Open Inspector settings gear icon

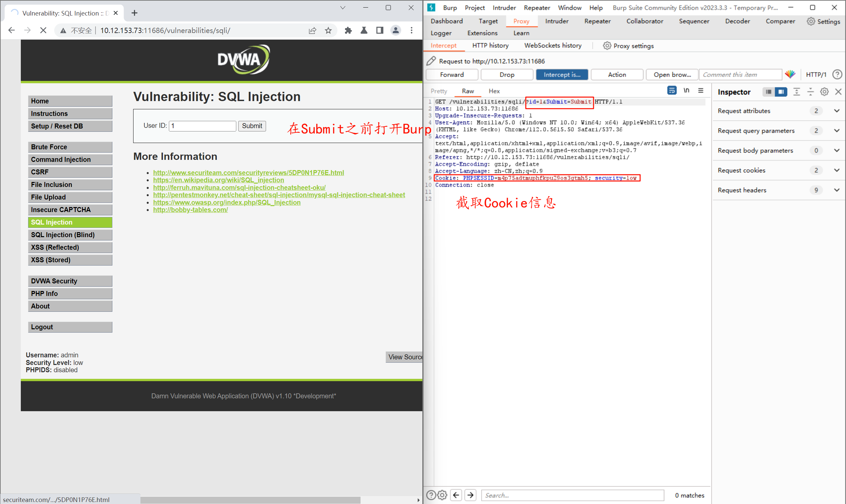point(824,92)
